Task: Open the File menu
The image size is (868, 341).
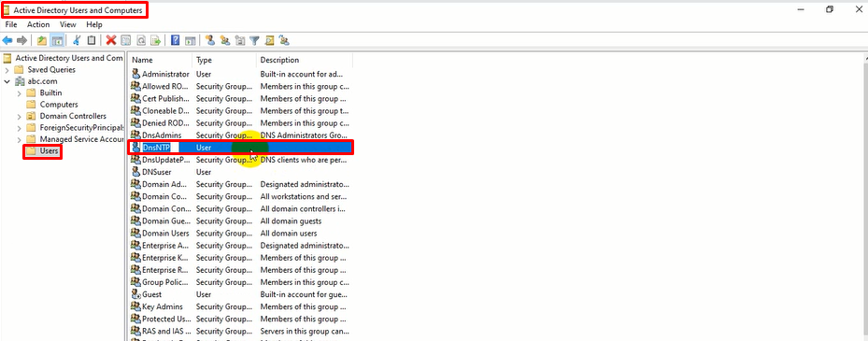Action: pos(11,24)
